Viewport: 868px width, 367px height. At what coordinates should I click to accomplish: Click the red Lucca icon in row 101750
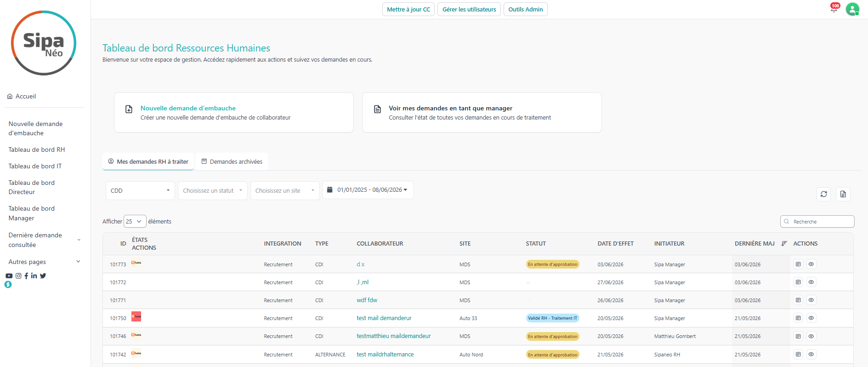(x=136, y=316)
